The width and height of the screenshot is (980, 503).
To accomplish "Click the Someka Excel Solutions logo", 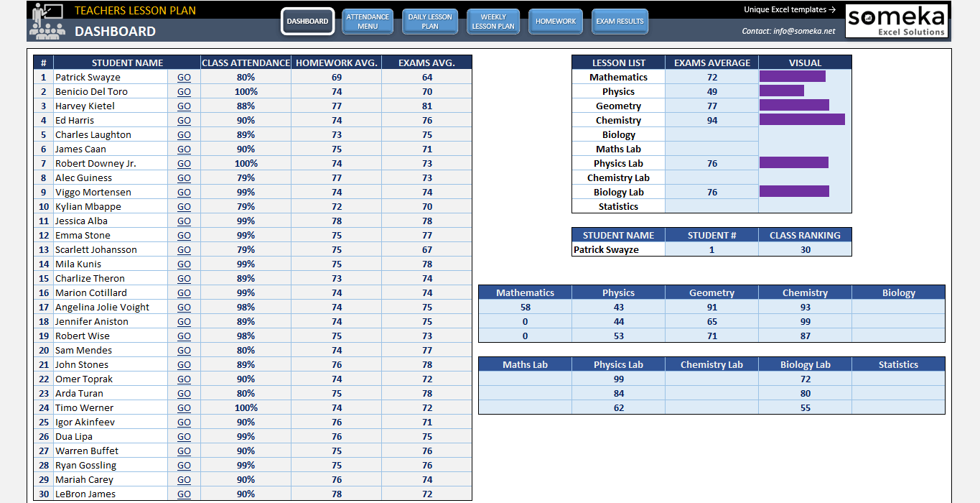I will (x=897, y=21).
